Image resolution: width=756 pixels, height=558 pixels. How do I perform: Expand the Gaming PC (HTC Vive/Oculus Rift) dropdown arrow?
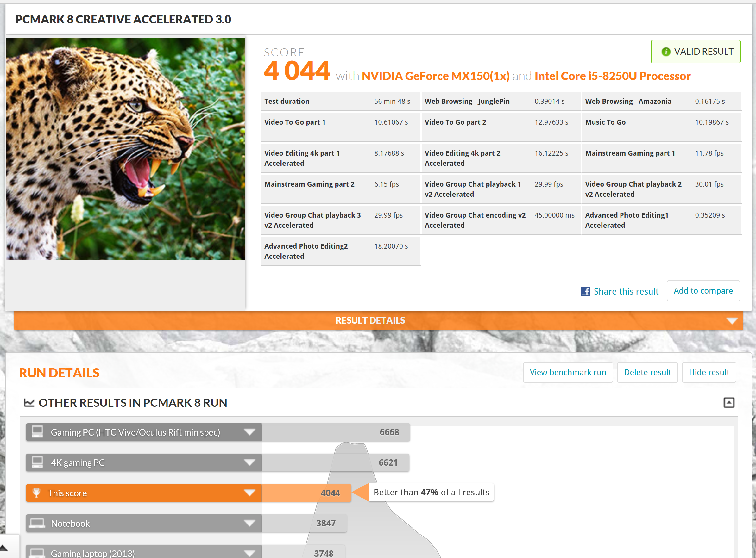coord(249,432)
